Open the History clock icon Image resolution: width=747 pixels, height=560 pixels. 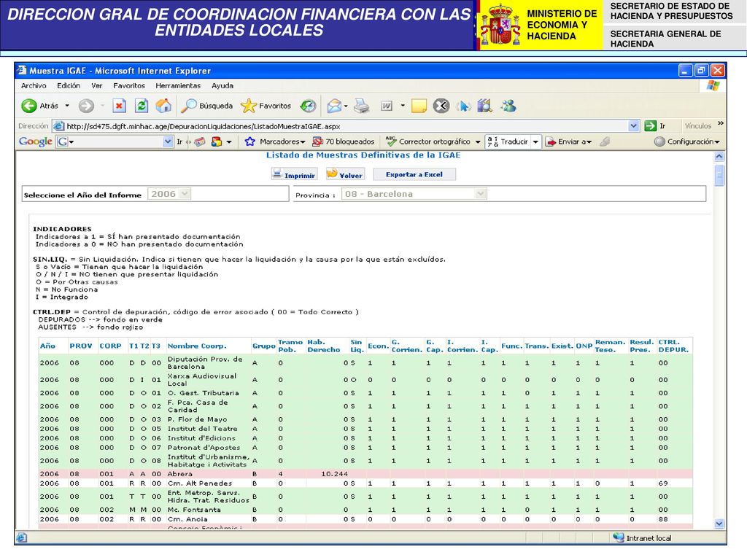tap(309, 106)
